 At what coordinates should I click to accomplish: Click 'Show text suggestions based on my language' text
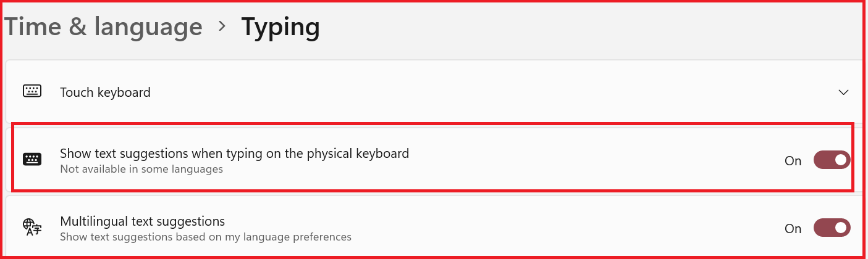(205, 237)
